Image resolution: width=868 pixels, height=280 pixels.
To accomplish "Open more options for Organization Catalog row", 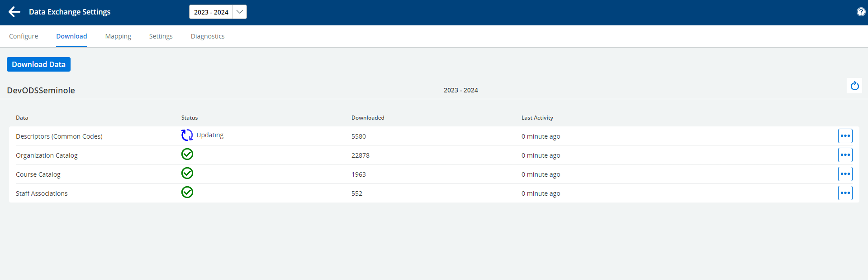I will point(845,155).
